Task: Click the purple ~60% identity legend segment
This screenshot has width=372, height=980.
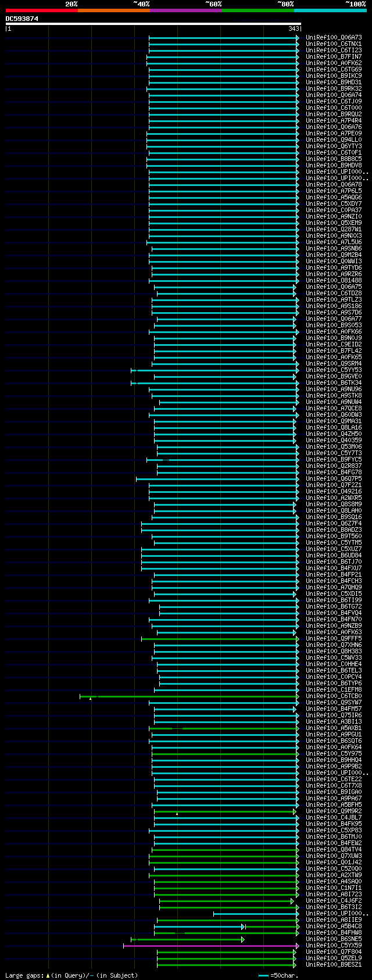Action: [186, 10]
